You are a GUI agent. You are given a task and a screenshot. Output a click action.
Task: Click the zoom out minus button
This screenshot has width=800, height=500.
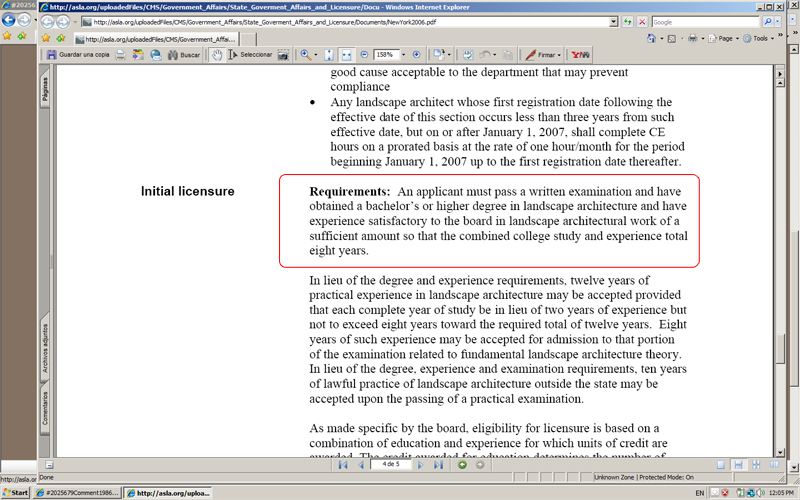364,54
